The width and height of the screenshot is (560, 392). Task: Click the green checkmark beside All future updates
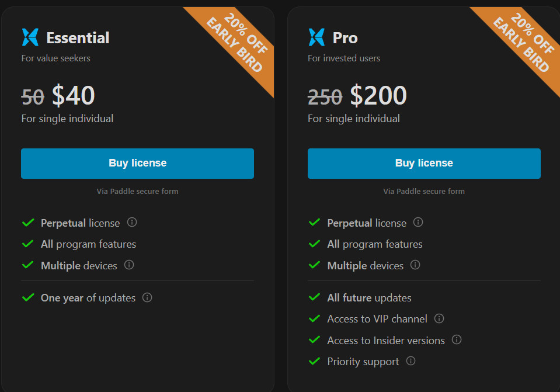click(x=314, y=298)
